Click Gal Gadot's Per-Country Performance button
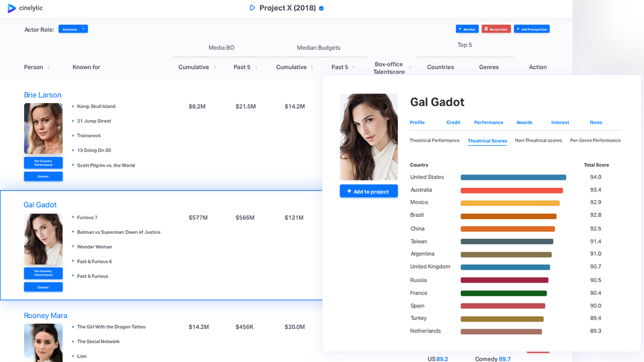The width and height of the screenshot is (644, 362). [x=43, y=273]
